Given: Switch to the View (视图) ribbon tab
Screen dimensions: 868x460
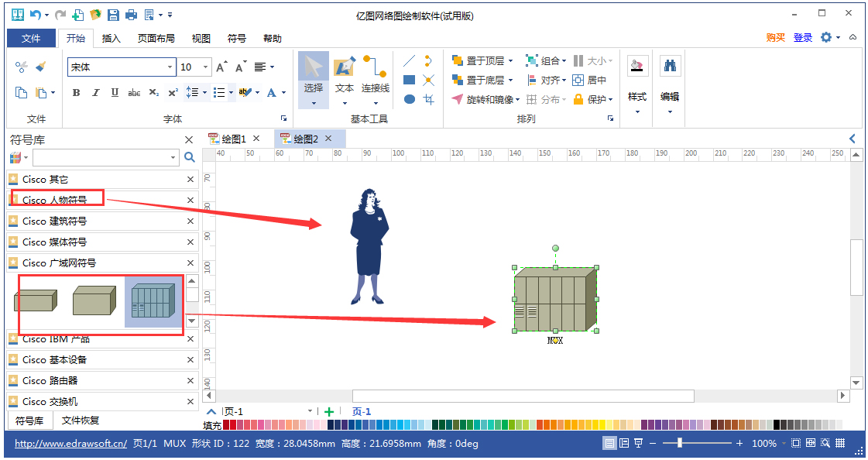Looking at the screenshot, I should click(x=201, y=38).
